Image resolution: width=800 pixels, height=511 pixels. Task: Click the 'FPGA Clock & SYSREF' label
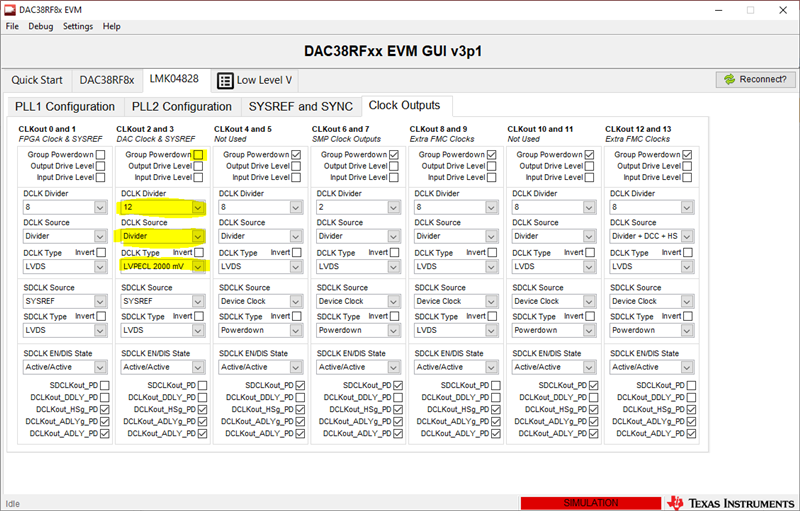pyautogui.click(x=61, y=139)
